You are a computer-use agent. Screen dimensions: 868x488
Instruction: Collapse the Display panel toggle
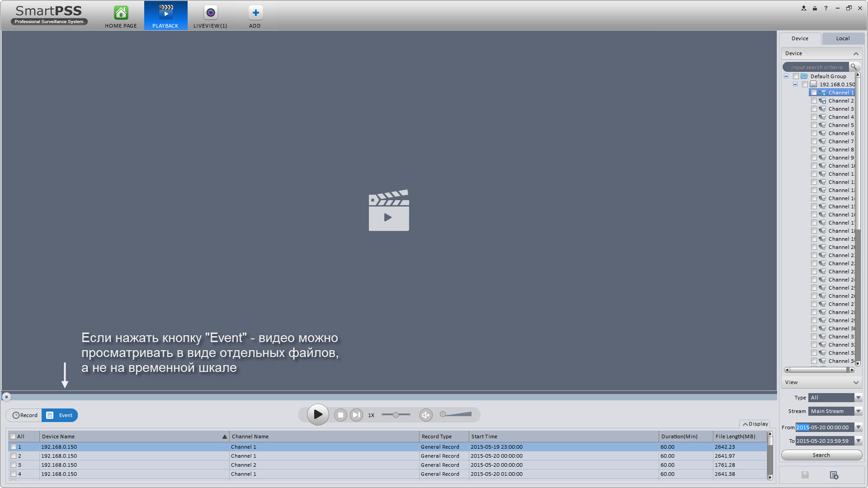[755, 424]
